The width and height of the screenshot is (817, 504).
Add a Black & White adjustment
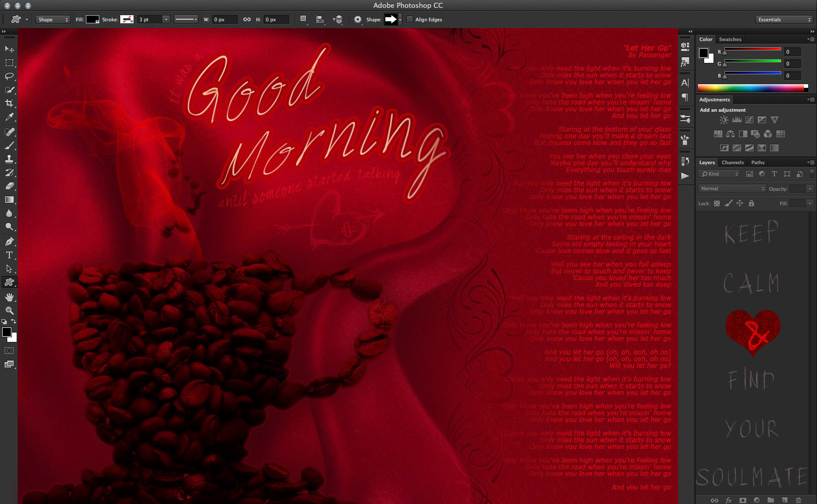point(743,134)
